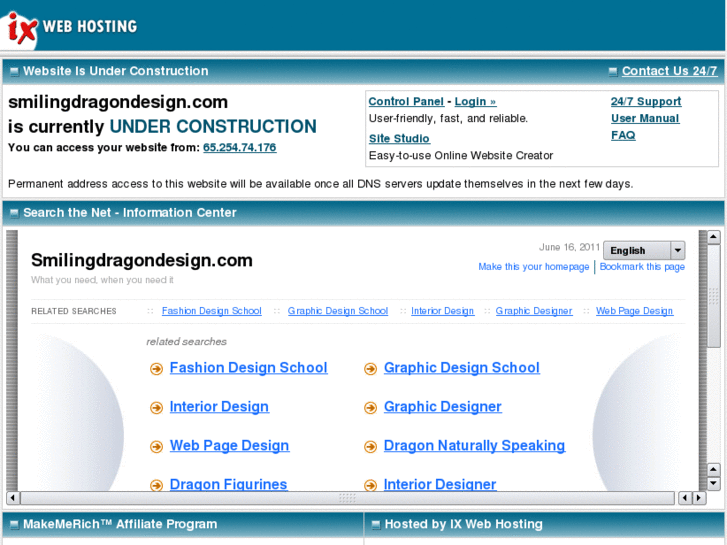Viewport: 727px width, 545px height.
Task: Click the UNDER CONSTRUCTION text
Action: pos(213,127)
